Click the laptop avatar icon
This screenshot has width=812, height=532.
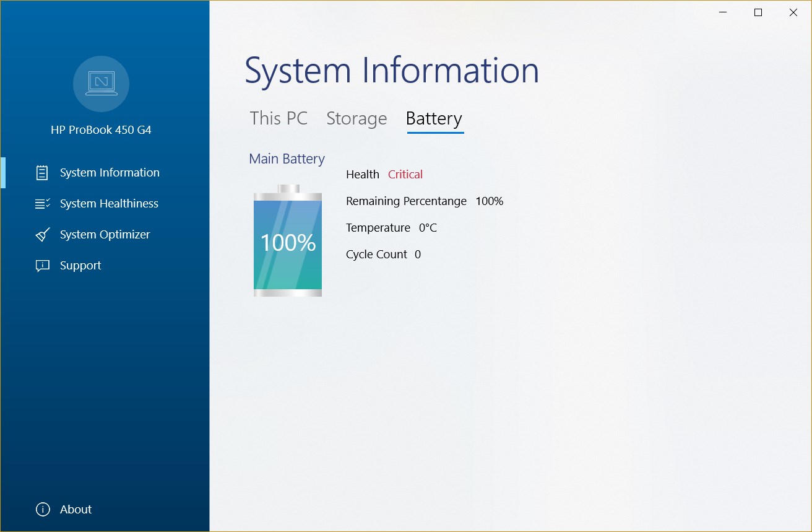[x=101, y=84]
